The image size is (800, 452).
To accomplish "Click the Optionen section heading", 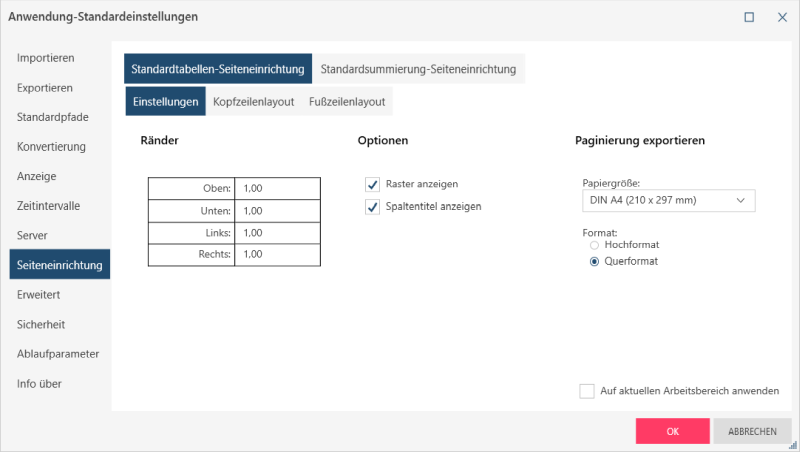I will point(383,140).
